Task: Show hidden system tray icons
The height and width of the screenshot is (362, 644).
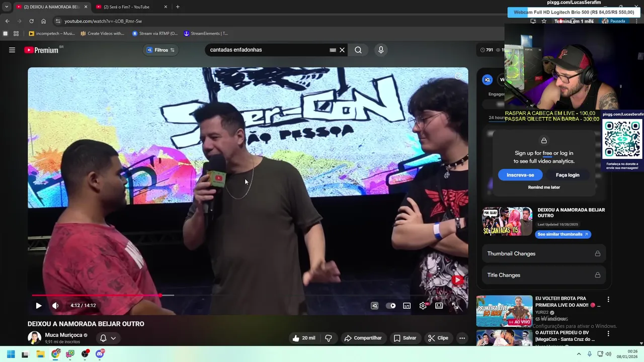Action: 579,354
